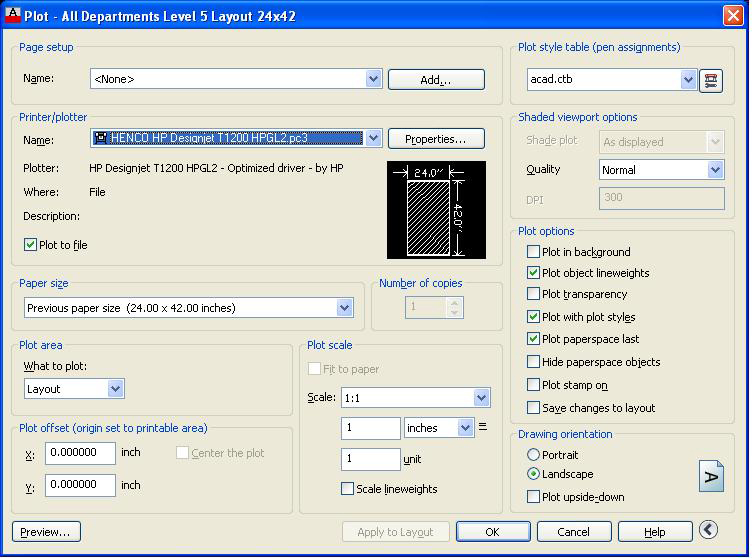
Task: Click the scale unit value field
Action: (370, 459)
